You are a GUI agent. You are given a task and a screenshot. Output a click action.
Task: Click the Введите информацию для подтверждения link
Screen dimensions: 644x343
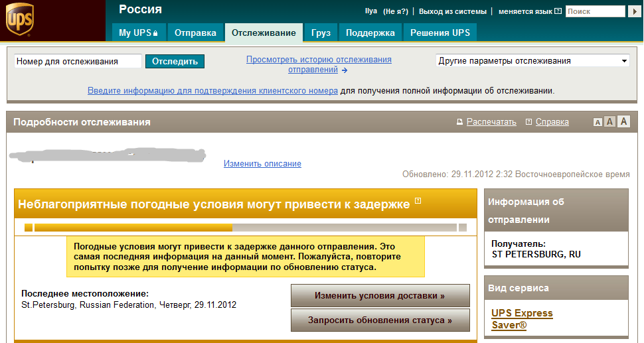point(212,91)
